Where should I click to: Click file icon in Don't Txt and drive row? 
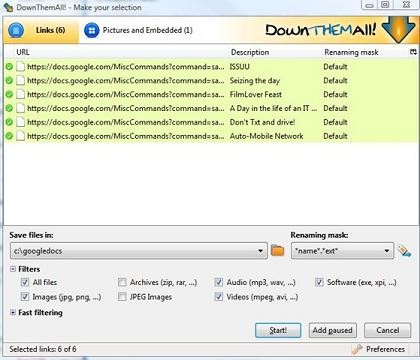(21, 122)
